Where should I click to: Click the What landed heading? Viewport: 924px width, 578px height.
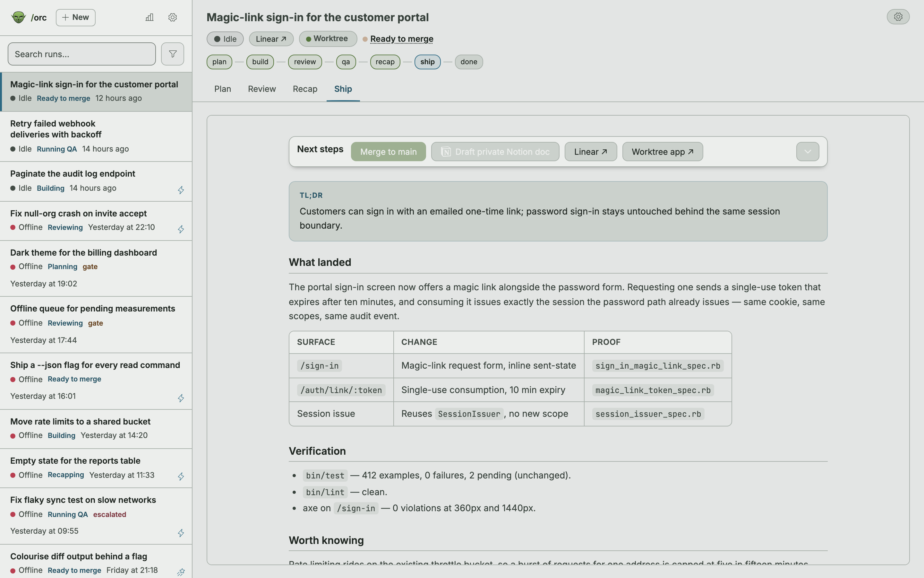pos(320,262)
